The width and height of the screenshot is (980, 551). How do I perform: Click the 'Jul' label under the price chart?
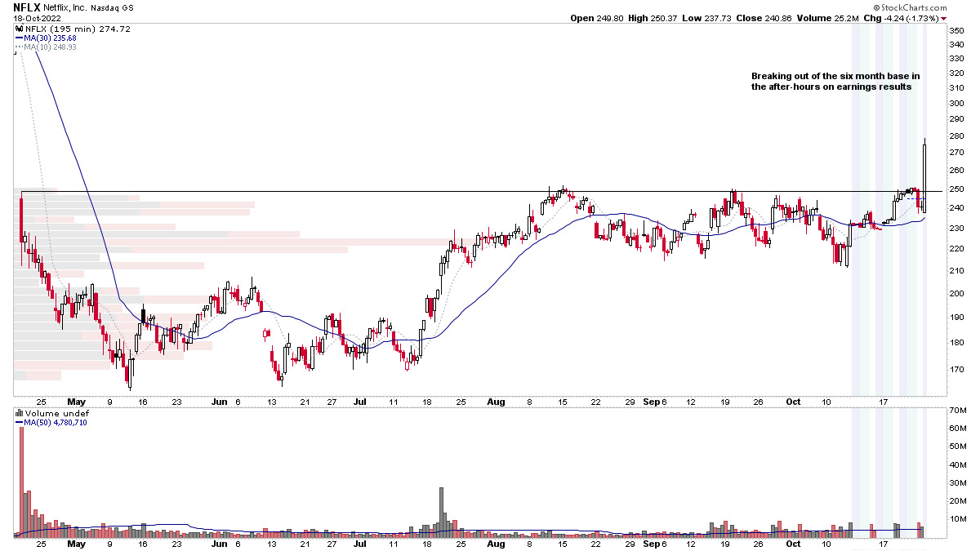tap(360, 402)
